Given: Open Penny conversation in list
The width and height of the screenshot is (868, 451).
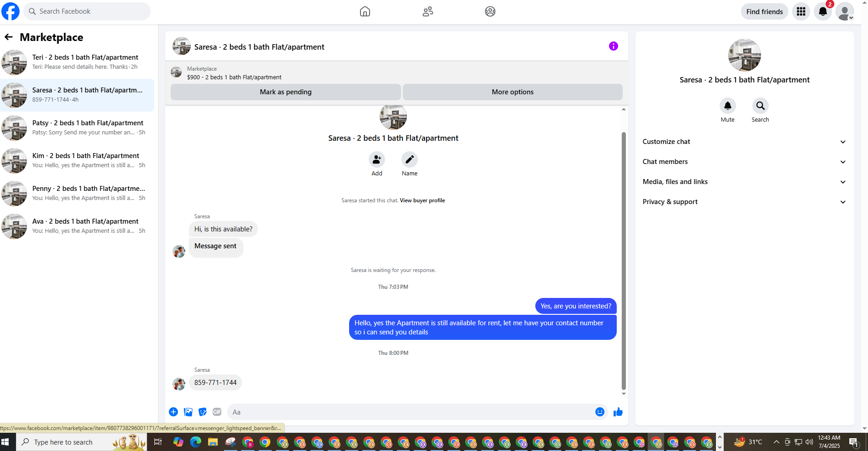Looking at the screenshot, I should (77, 194).
